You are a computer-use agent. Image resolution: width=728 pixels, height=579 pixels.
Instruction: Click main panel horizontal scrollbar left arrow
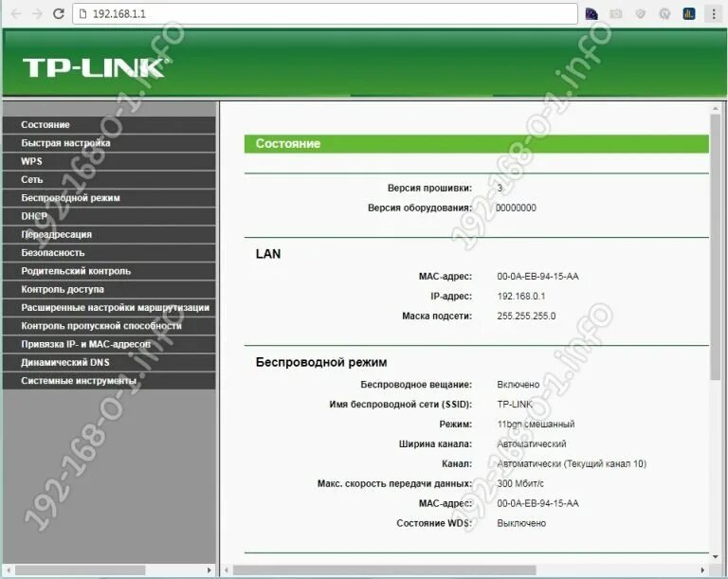(227, 570)
